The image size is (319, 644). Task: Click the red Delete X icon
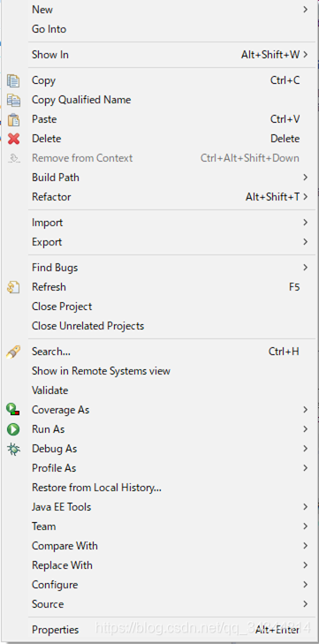tap(13, 139)
